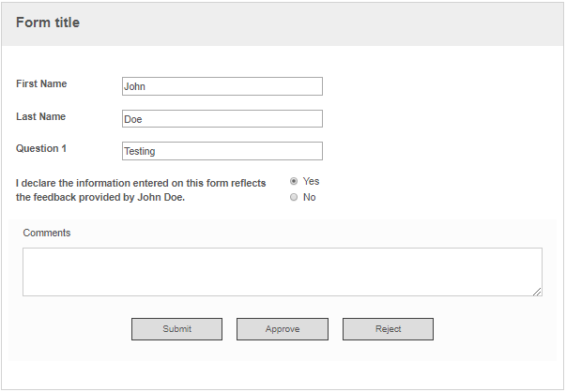The image size is (566, 392).
Task: Click the 'No' option label text
Action: pos(310,197)
